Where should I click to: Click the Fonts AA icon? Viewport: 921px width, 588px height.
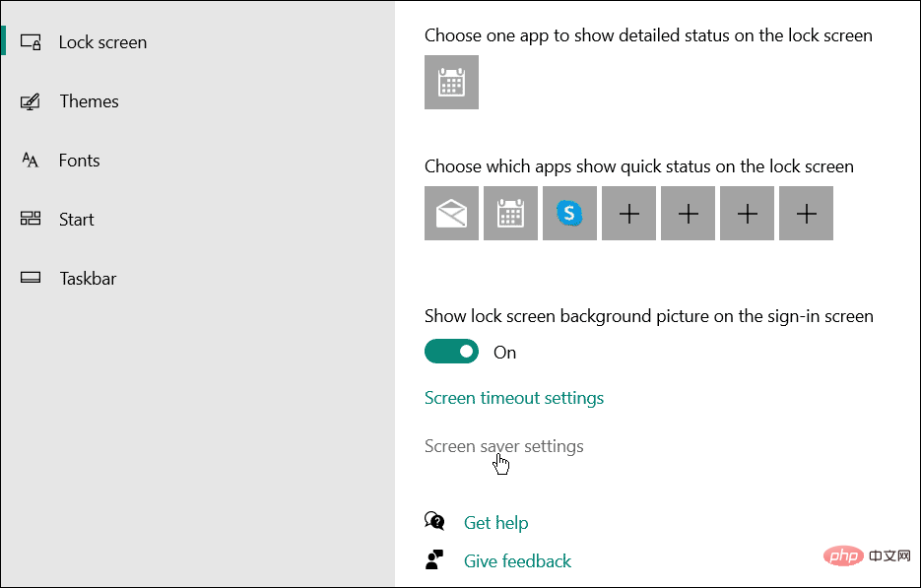[30, 160]
